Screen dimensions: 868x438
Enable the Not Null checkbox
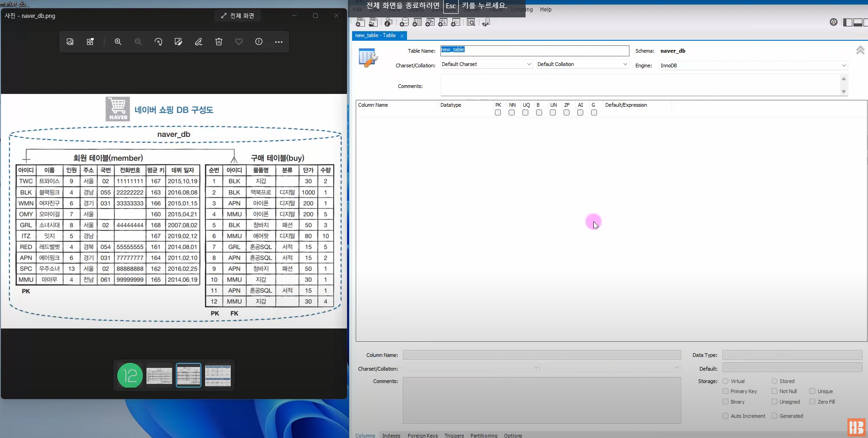click(x=774, y=391)
